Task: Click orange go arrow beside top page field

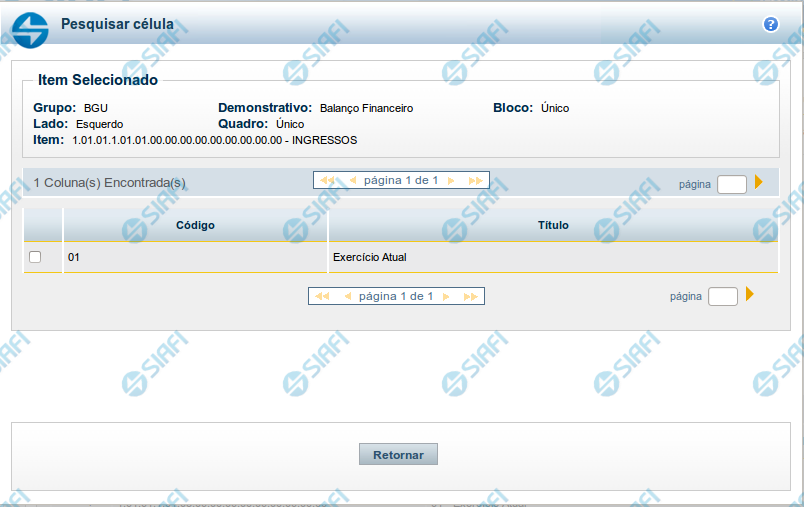Action: 759,182
